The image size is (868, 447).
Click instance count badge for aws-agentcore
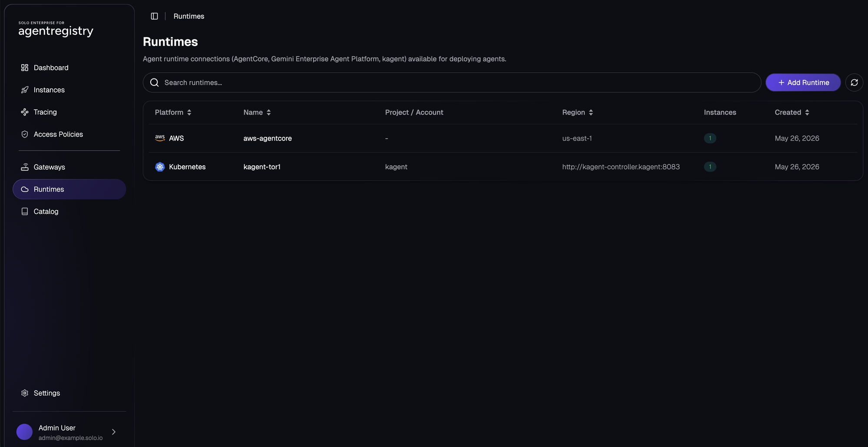click(x=710, y=138)
